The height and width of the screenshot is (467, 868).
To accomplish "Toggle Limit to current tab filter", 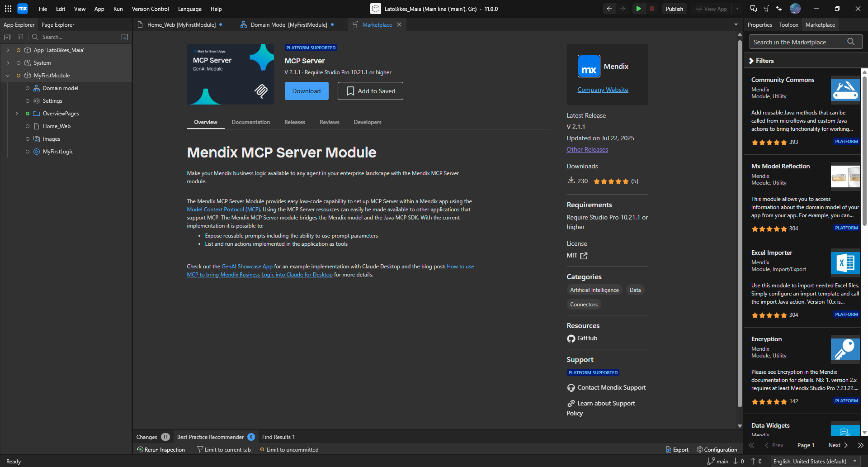I will 223,449.
